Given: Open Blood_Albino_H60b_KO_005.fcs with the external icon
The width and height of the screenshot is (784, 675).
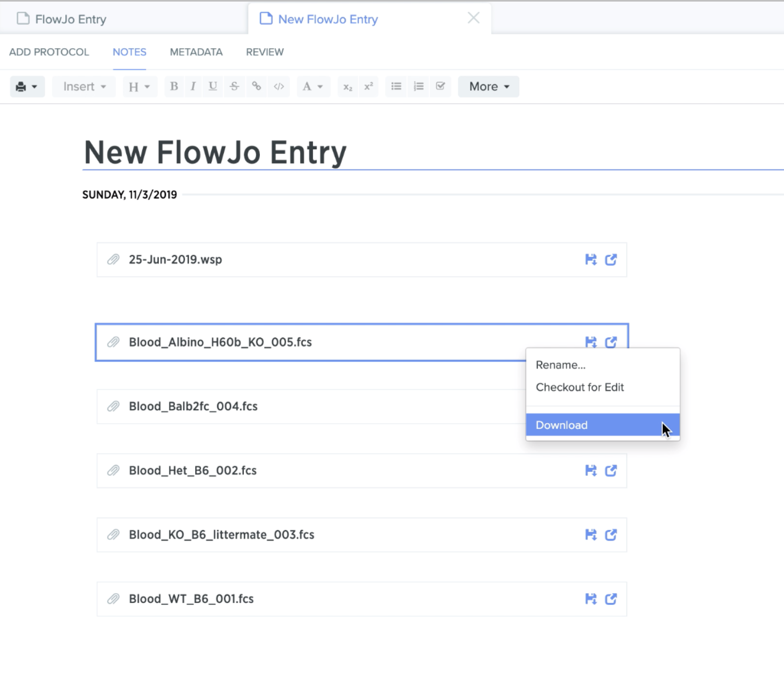Looking at the screenshot, I should point(611,342).
